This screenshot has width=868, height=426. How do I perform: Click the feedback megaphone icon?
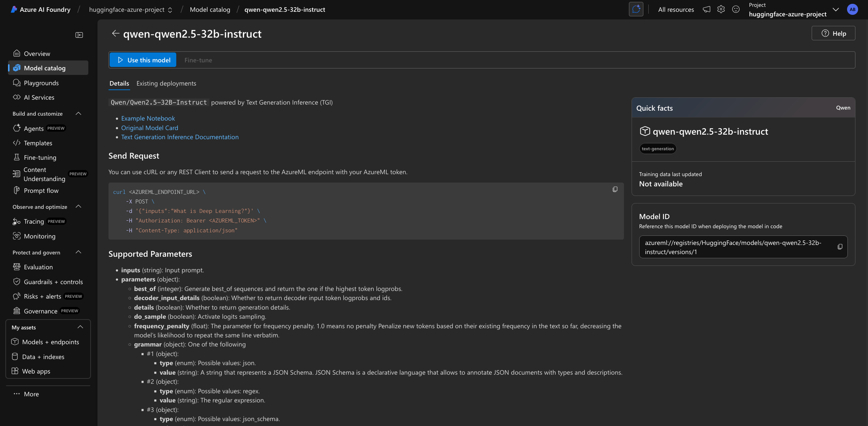click(706, 9)
